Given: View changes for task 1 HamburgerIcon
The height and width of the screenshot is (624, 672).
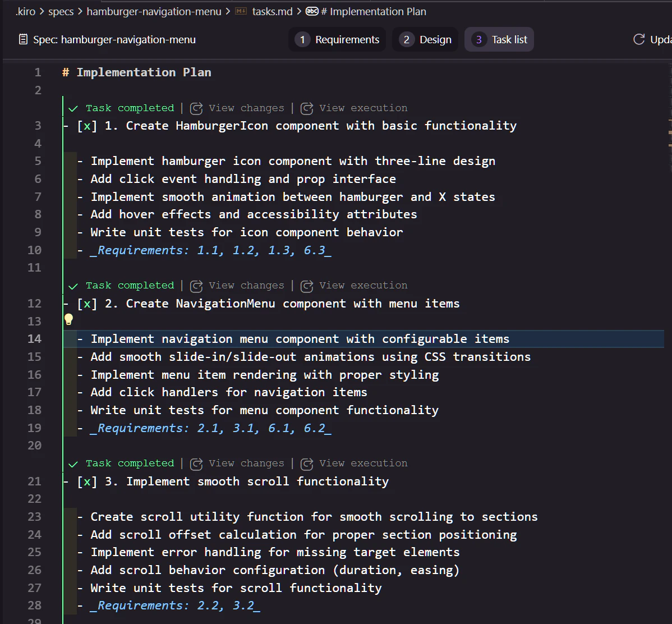Looking at the screenshot, I should 246,108.
